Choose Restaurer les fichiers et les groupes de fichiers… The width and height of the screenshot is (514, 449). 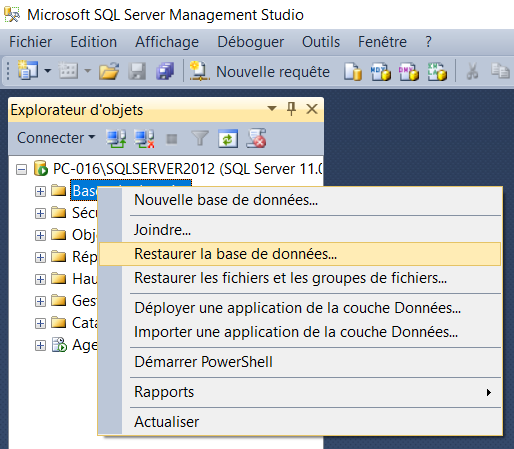[x=300, y=278]
